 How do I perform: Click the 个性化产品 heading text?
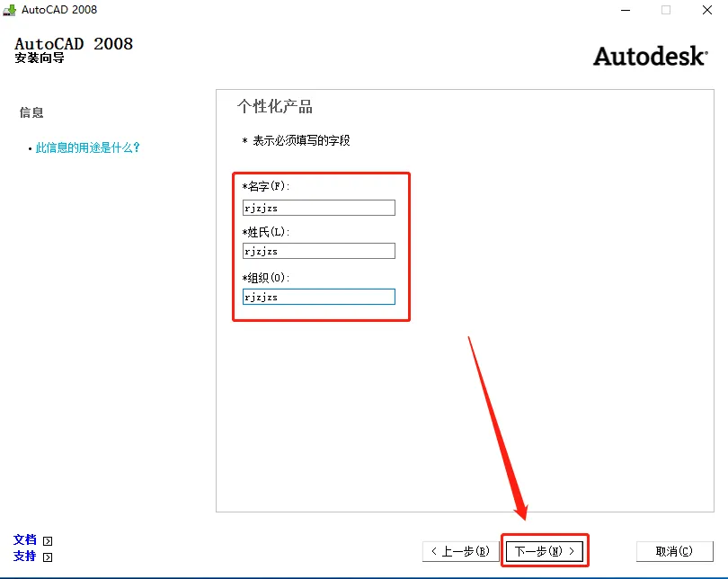[x=275, y=106]
